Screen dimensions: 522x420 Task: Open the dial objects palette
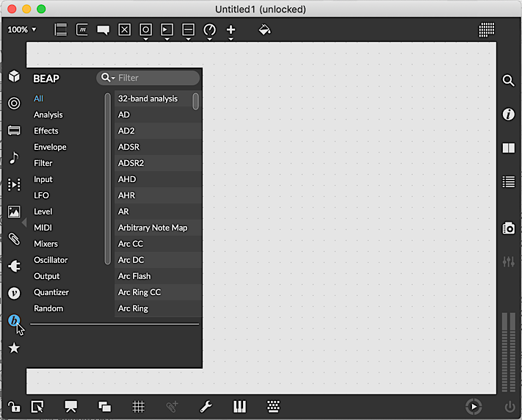point(209,30)
